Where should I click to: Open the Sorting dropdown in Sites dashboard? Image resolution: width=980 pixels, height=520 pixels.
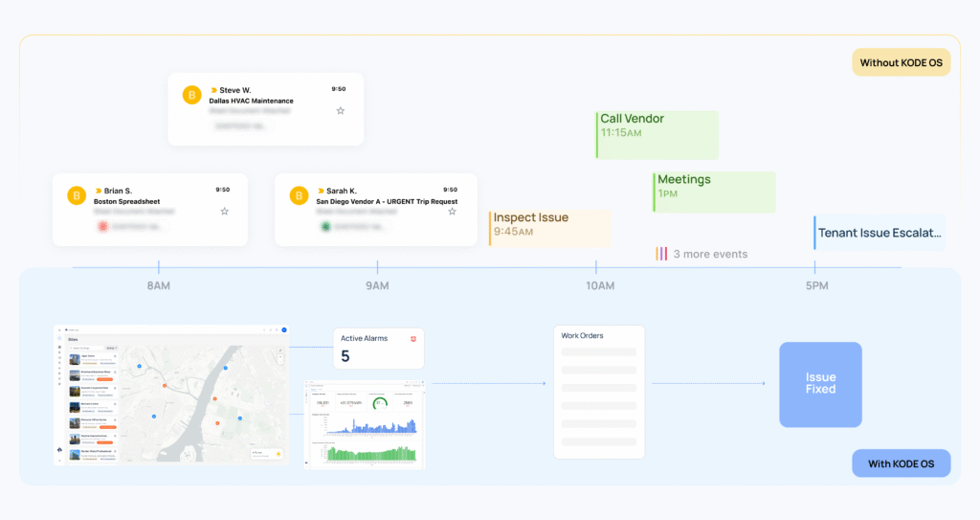111,348
